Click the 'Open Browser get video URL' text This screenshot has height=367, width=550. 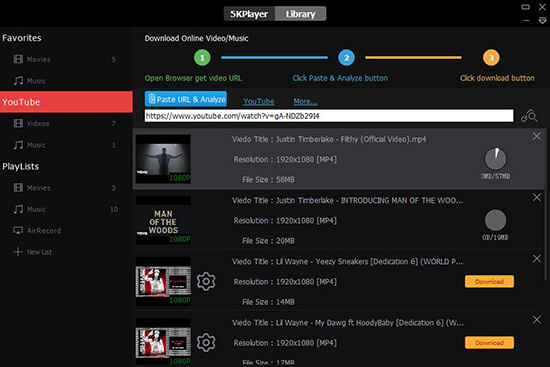(x=193, y=78)
